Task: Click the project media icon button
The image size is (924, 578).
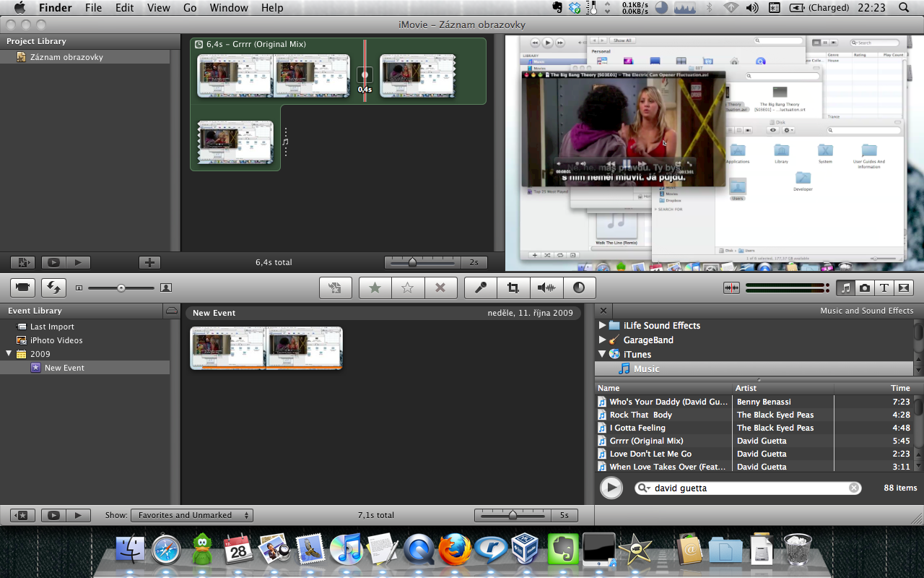Action: click(x=22, y=262)
